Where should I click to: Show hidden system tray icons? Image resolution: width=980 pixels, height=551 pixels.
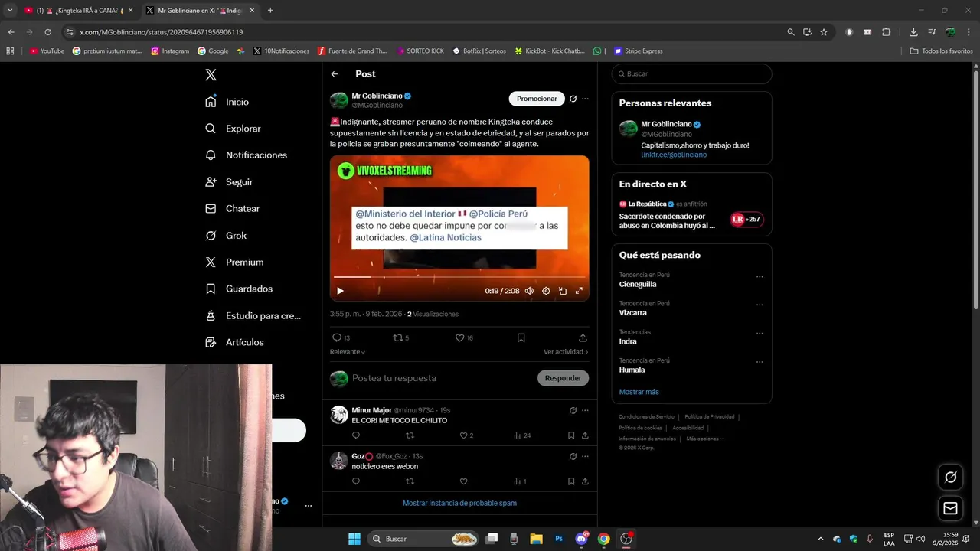click(x=821, y=539)
